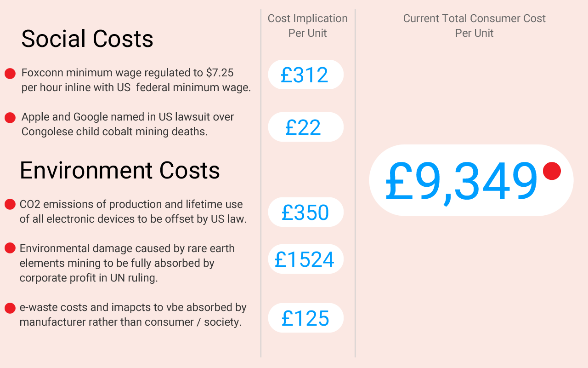Click the £1524 cost implication pill

tap(305, 259)
